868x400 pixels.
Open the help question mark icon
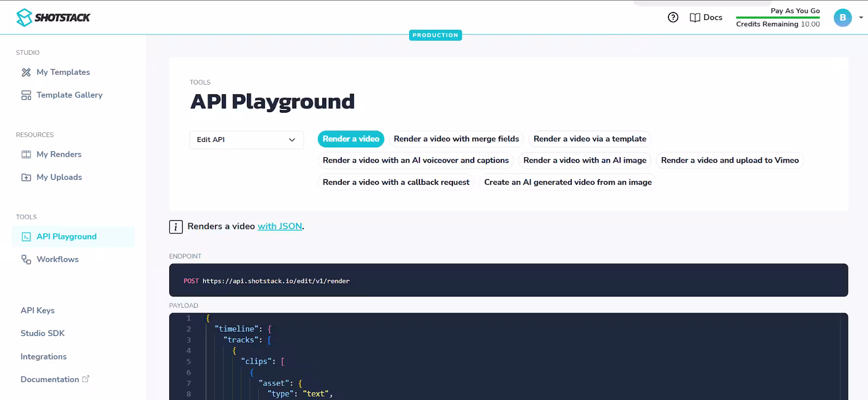[673, 17]
